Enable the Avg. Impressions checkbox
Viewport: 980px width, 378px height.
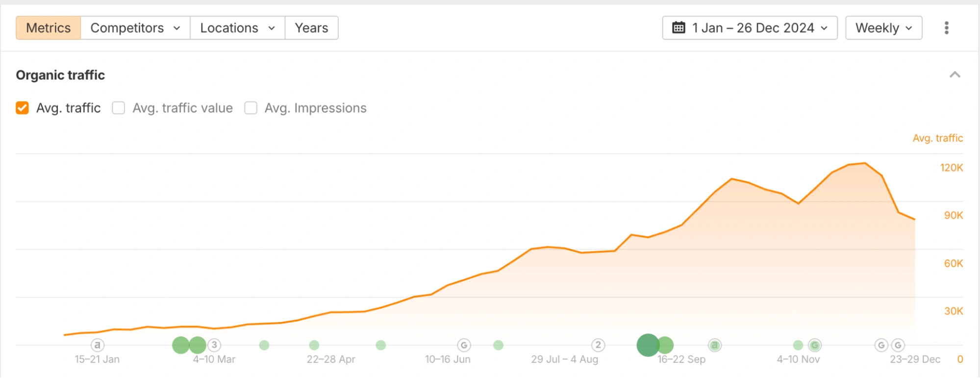(251, 108)
